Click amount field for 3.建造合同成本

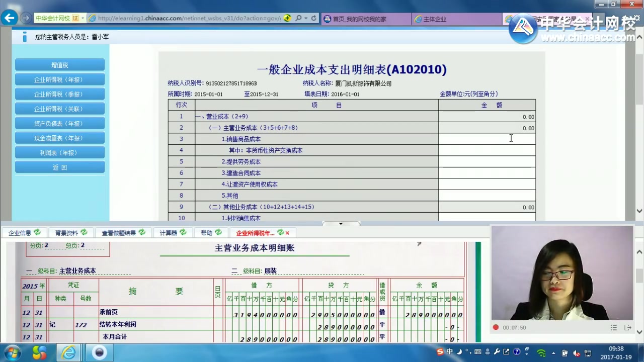[487, 173]
